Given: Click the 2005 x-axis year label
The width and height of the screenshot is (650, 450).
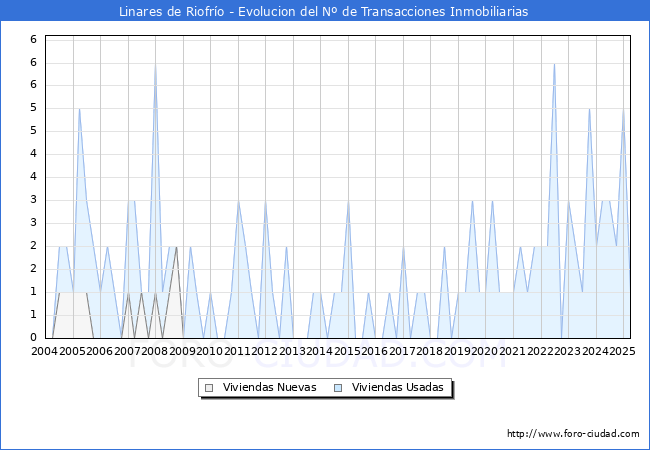Looking at the screenshot, I should coord(72,351).
